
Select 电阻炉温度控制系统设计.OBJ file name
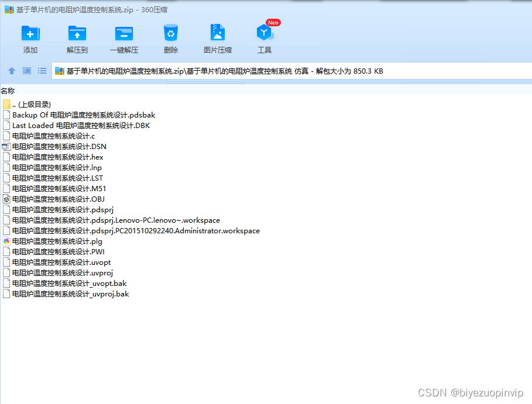tap(59, 199)
